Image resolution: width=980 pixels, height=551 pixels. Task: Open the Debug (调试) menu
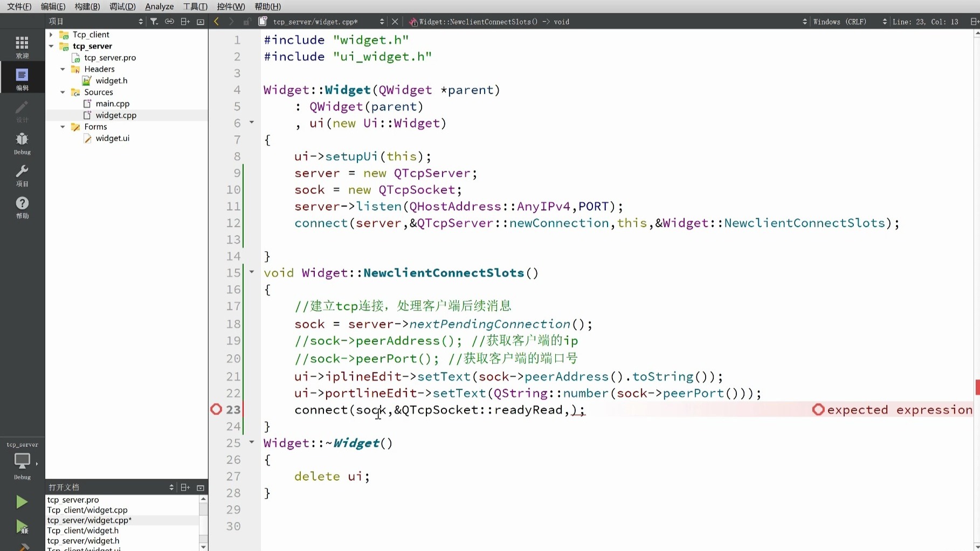pos(122,6)
